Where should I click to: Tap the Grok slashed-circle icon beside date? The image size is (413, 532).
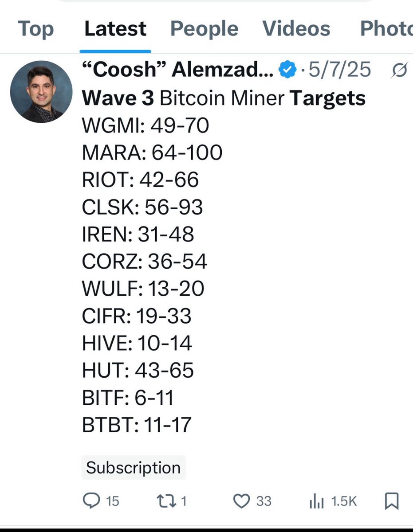click(x=400, y=70)
